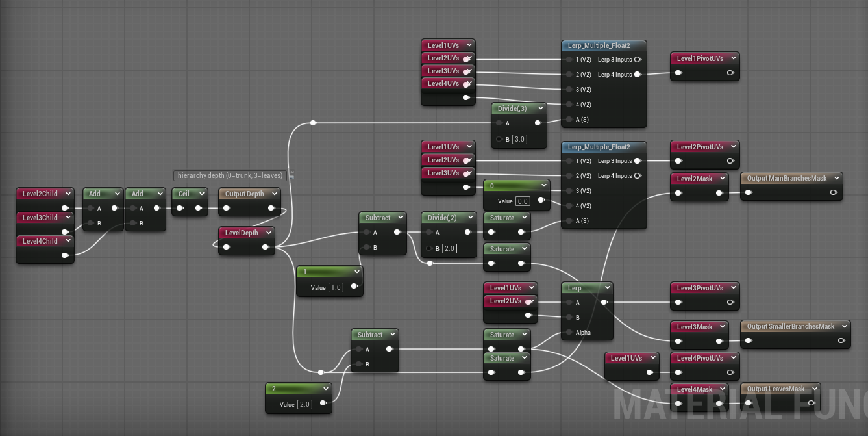Click the 0.0 value field on constant 0 node
The image size is (868, 436).
tap(523, 201)
